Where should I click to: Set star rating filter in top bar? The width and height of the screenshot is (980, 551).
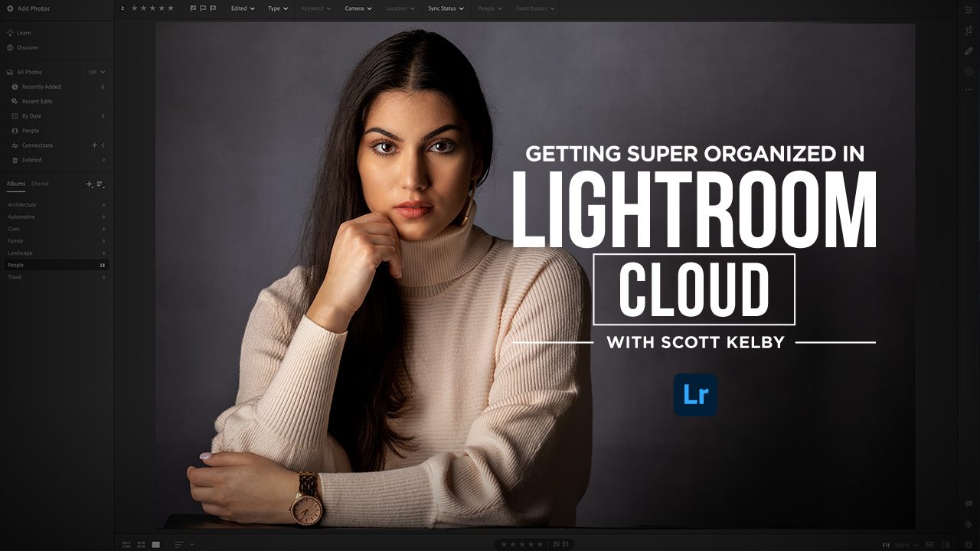point(152,8)
